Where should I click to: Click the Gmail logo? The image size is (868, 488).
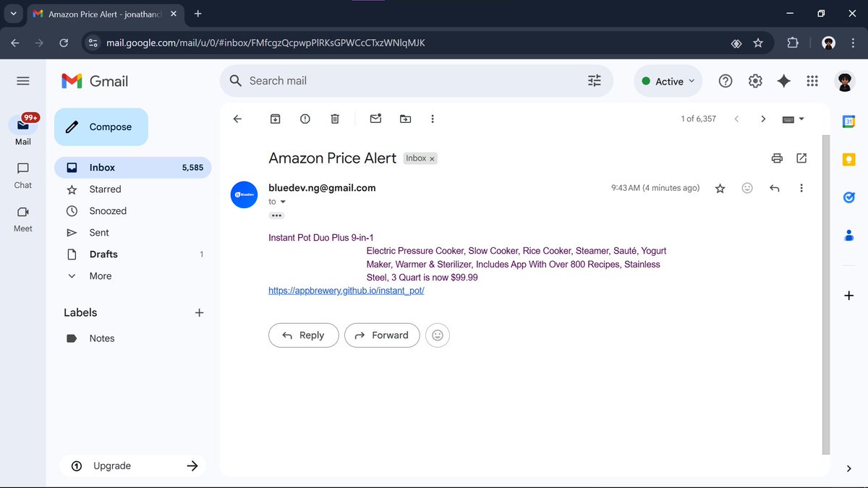click(95, 81)
